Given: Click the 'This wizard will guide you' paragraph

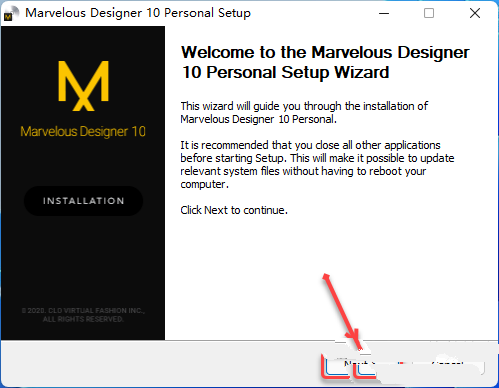Looking at the screenshot, I should [x=304, y=113].
